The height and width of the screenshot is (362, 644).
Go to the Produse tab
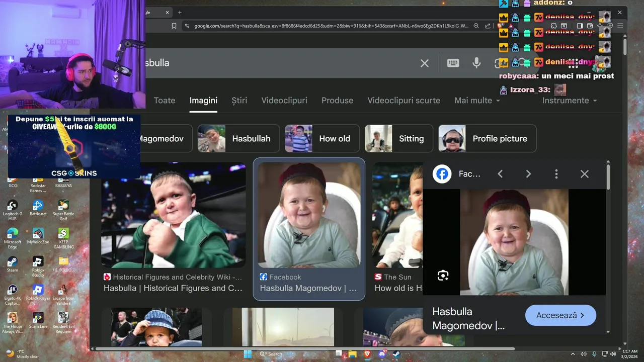tap(337, 101)
